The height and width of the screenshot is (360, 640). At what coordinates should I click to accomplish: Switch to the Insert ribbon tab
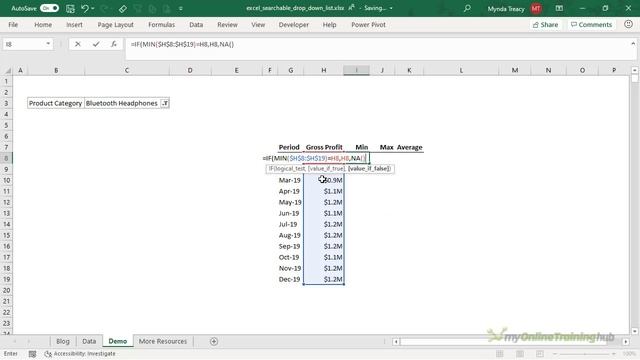pyautogui.click(x=74, y=24)
